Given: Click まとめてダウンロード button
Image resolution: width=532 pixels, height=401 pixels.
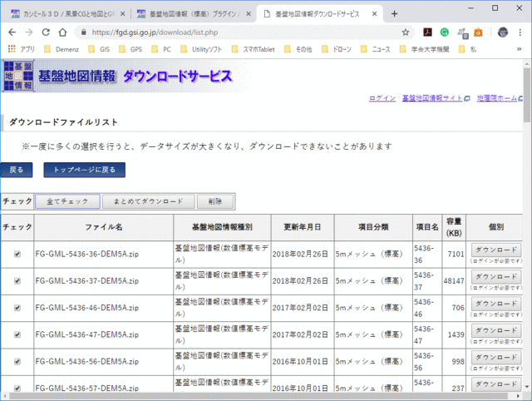Looking at the screenshot, I should tap(149, 201).
